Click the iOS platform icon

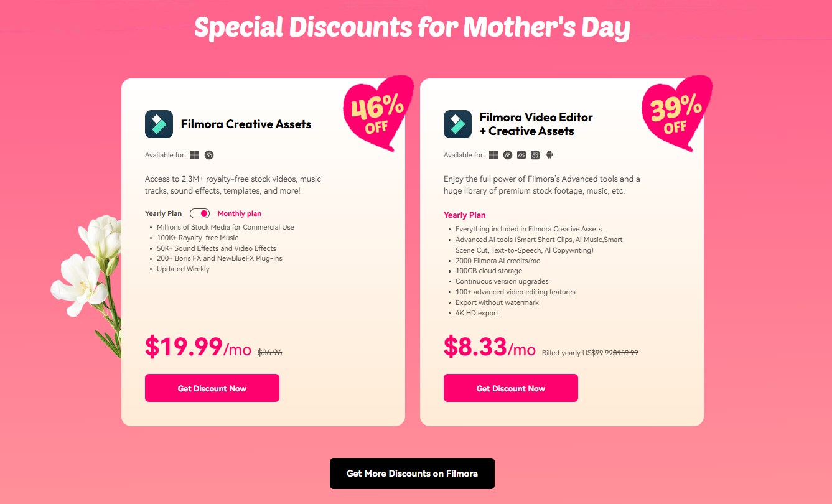click(x=521, y=155)
